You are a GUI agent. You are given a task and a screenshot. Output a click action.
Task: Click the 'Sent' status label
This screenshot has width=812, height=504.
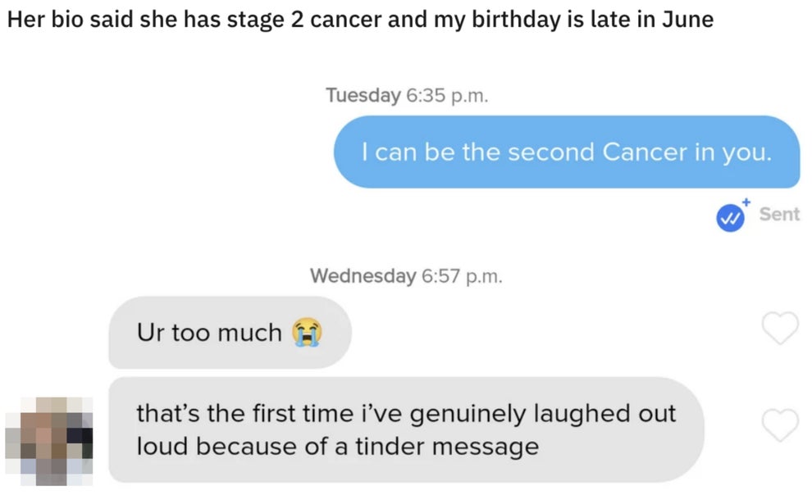coord(778,215)
